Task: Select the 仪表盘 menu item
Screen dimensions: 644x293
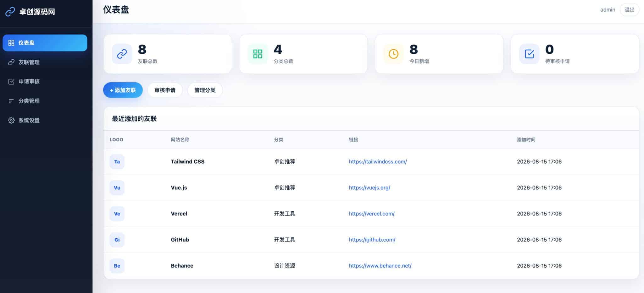Action: (45, 43)
